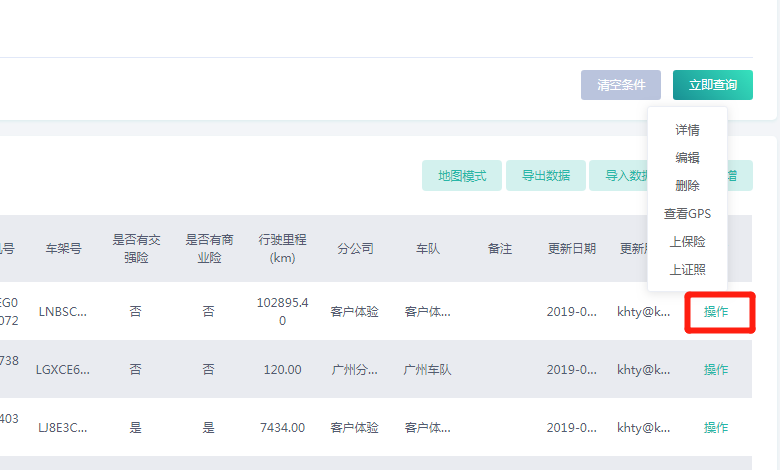Viewport: 780px width, 470px height.
Task: Select the 上保险 menu entry
Action: coord(687,242)
